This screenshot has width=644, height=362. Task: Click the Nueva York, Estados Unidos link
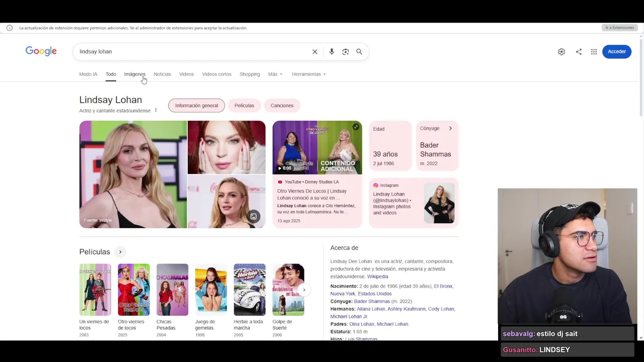[x=361, y=294]
